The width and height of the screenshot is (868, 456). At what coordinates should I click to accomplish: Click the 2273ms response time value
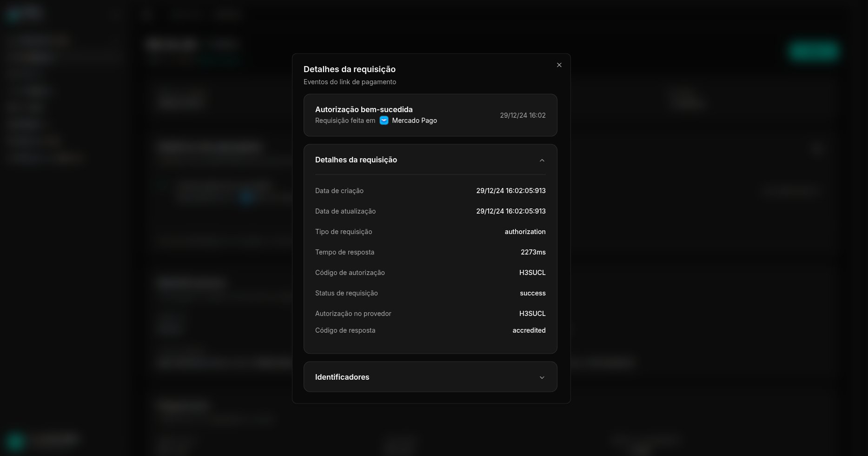pyautogui.click(x=533, y=252)
